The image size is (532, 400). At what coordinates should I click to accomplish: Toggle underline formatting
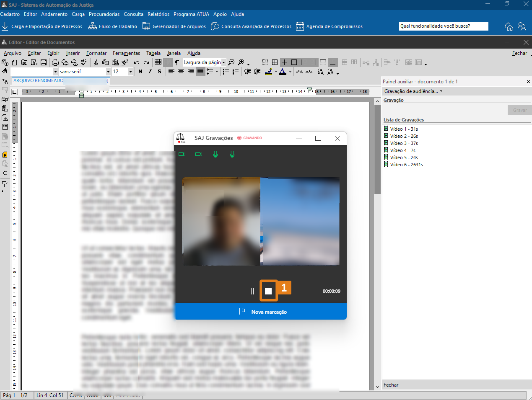pos(159,72)
